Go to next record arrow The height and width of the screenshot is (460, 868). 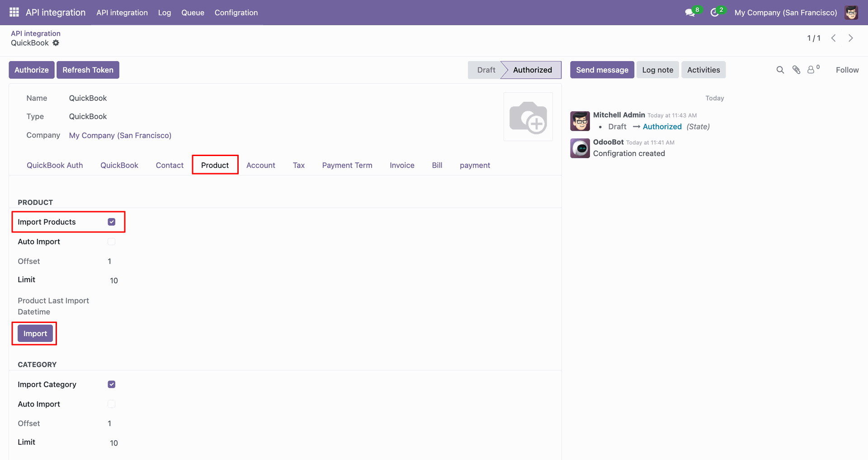point(851,38)
